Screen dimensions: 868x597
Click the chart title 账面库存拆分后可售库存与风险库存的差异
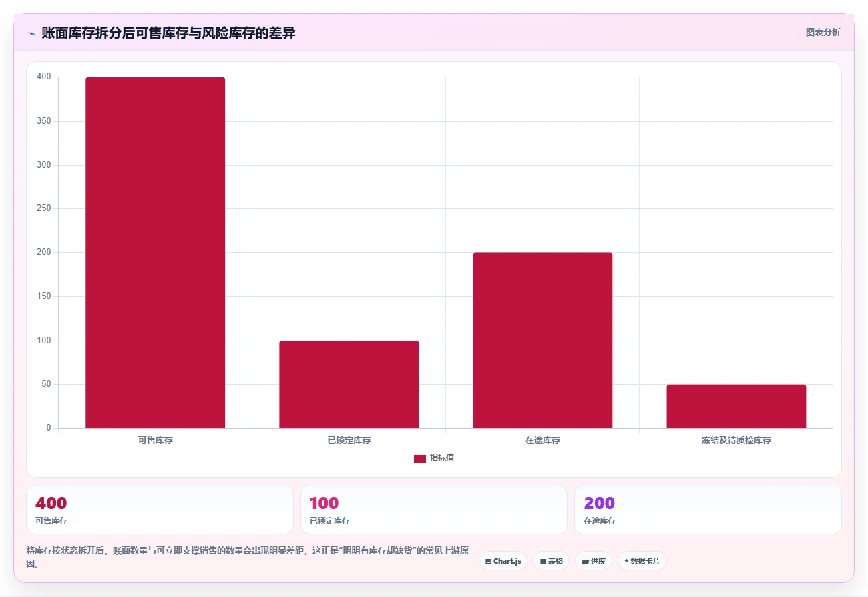[x=168, y=33]
